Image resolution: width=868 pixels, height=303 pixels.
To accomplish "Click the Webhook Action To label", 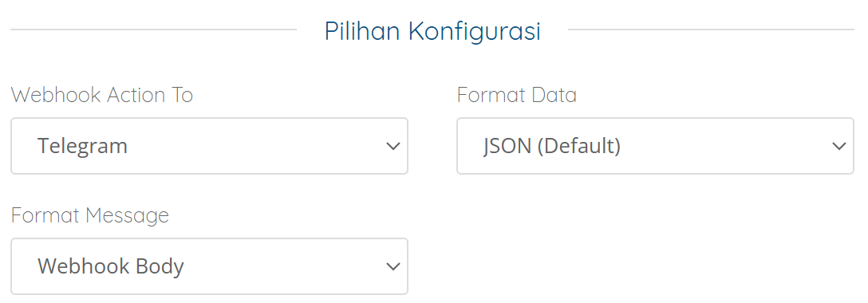I will pyautogui.click(x=102, y=95).
